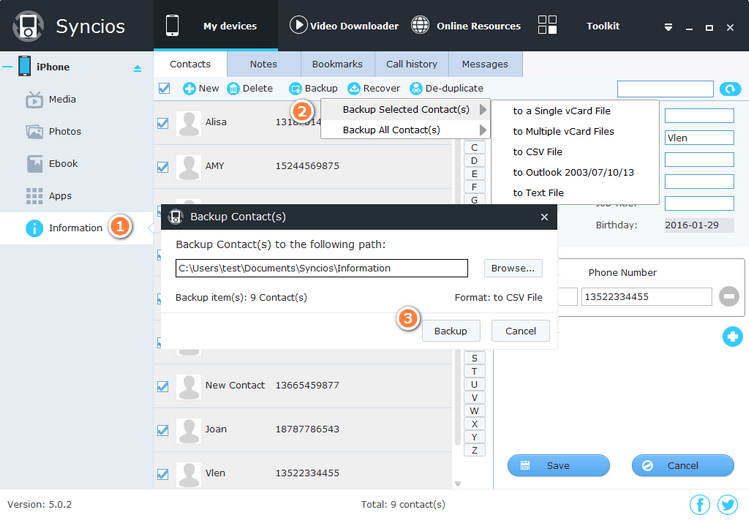
Task: Uncheck the New Contact checkbox
Action: [163, 386]
